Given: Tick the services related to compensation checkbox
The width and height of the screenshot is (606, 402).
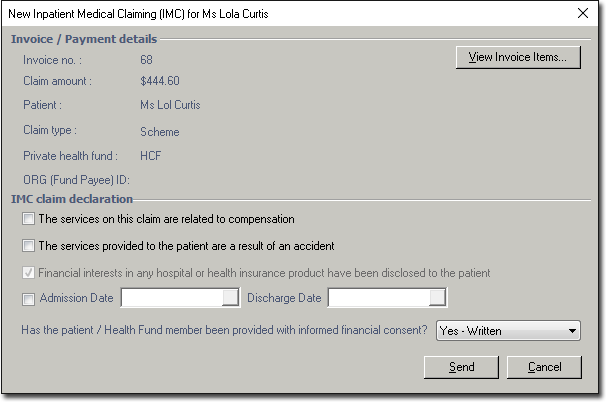Looking at the screenshot, I should pyautogui.click(x=28, y=219).
